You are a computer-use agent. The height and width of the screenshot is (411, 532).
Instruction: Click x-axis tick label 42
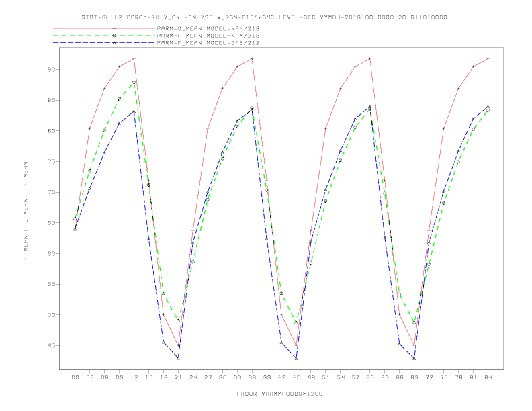pos(281,377)
